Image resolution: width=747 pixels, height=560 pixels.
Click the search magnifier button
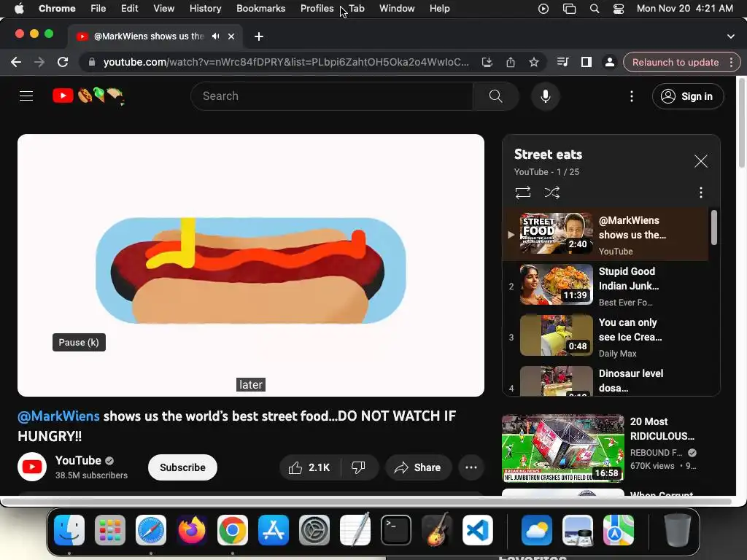pyautogui.click(x=495, y=96)
